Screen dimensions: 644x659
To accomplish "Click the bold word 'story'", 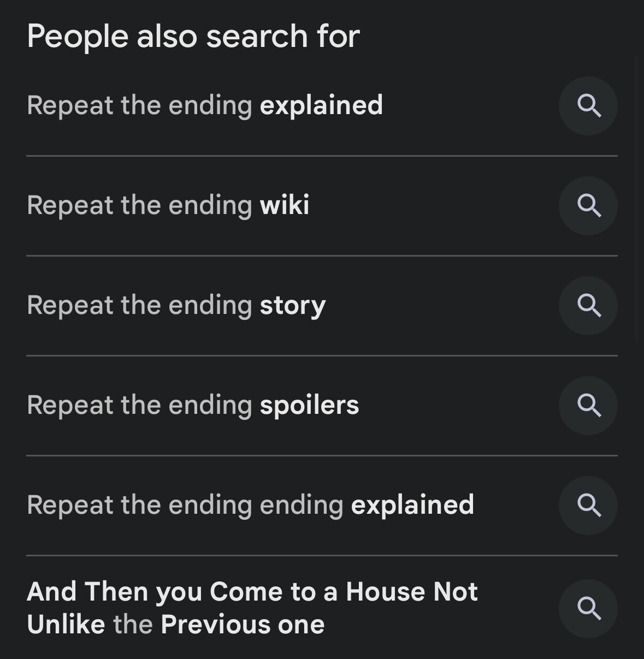I will pos(293,305).
